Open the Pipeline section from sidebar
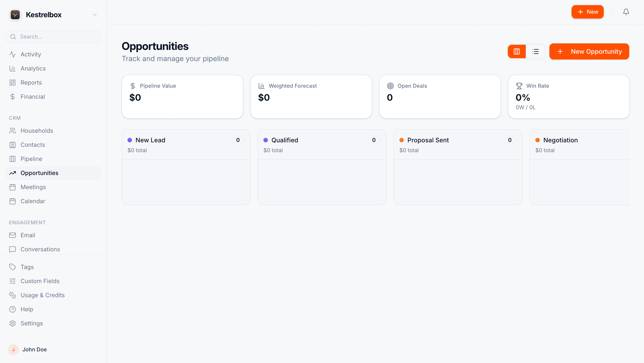This screenshot has width=644, height=363. point(31,159)
